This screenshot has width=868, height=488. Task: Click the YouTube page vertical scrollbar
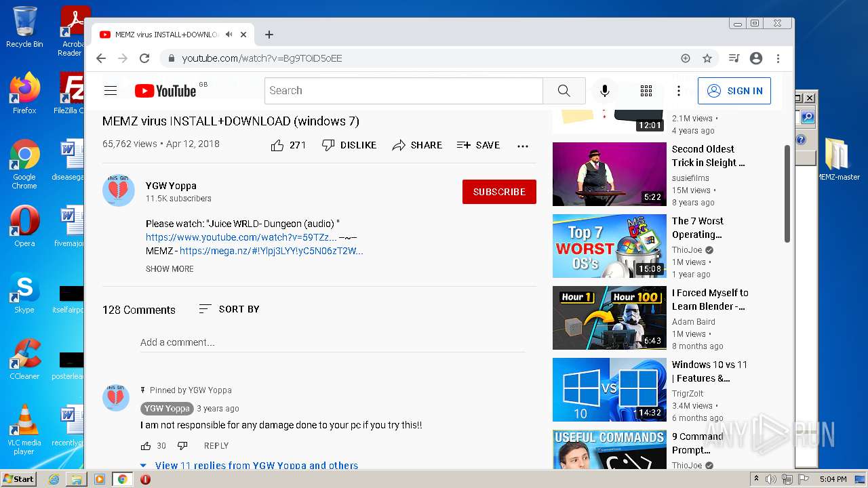(787, 193)
